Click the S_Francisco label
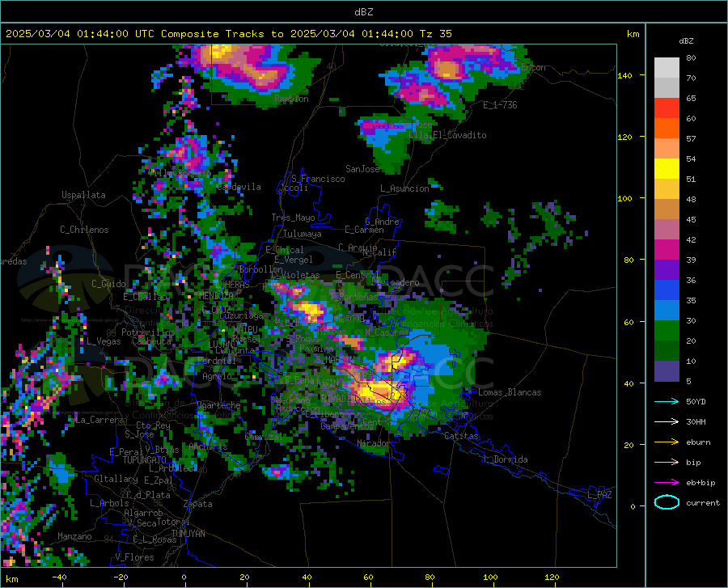Image resolution: width=728 pixels, height=588 pixels. click(x=318, y=179)
